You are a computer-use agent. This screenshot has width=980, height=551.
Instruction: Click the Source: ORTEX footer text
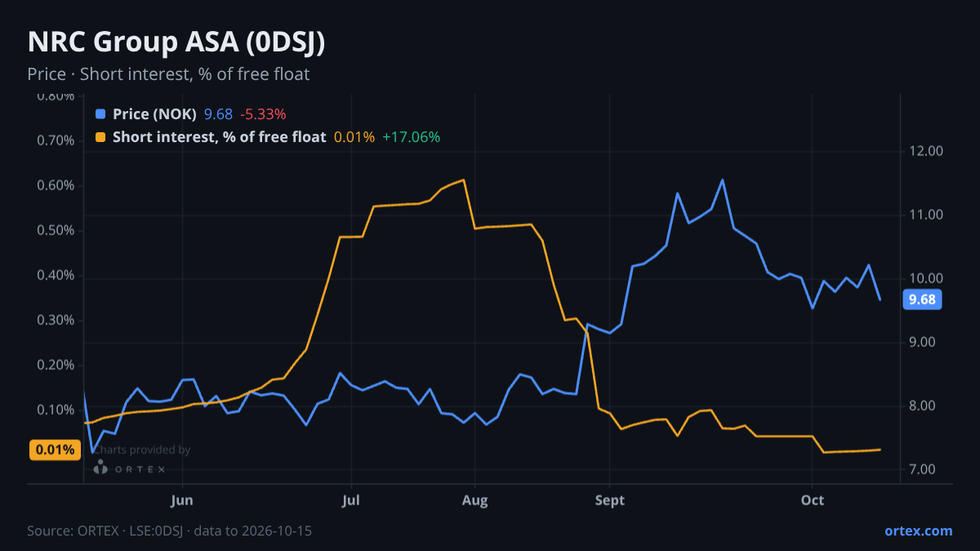[169, 531]
